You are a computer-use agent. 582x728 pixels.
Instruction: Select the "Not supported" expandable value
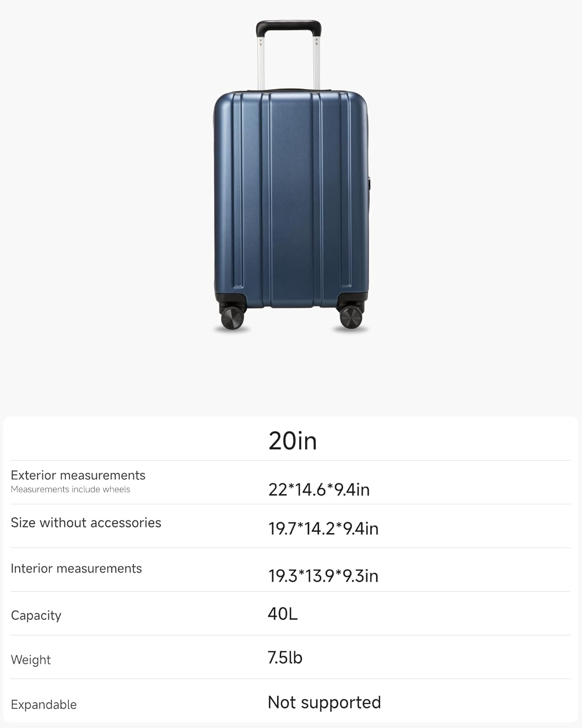[324, 702]
